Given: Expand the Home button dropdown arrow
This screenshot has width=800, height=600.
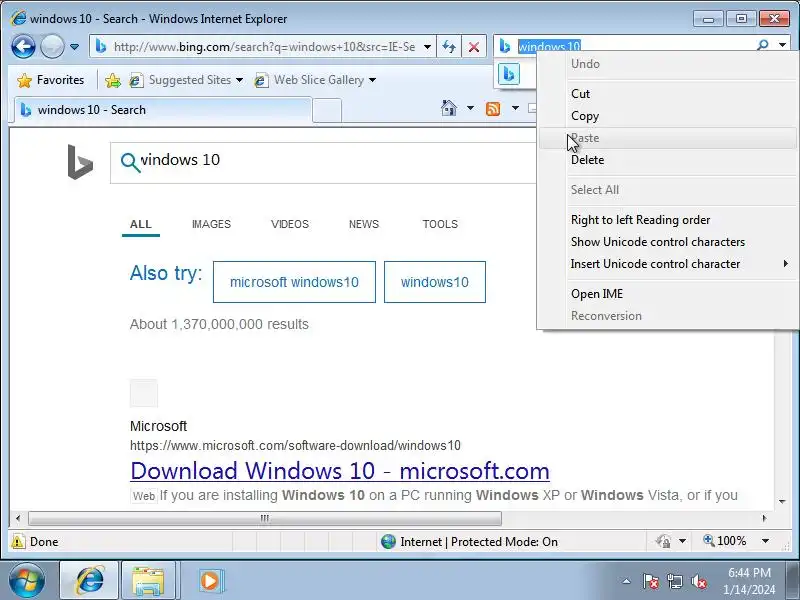Looking at the screenshot, I should pos(470,108).
